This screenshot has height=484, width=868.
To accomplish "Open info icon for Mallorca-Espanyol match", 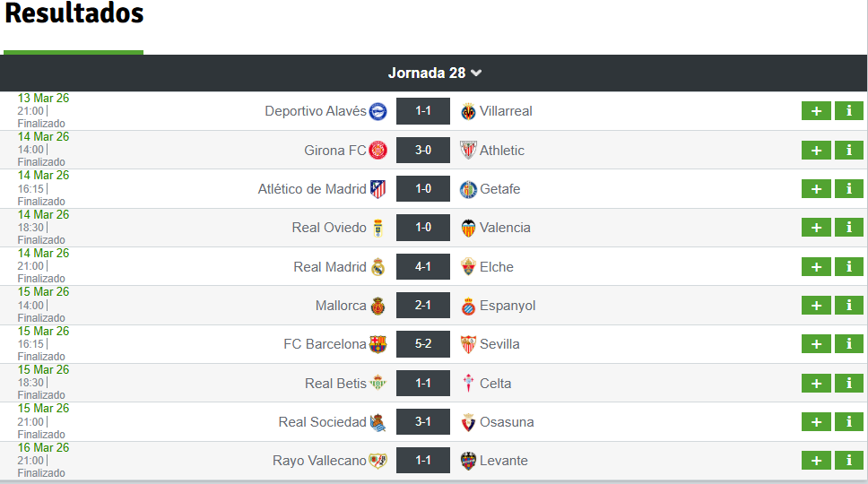I will coord(848,306).
